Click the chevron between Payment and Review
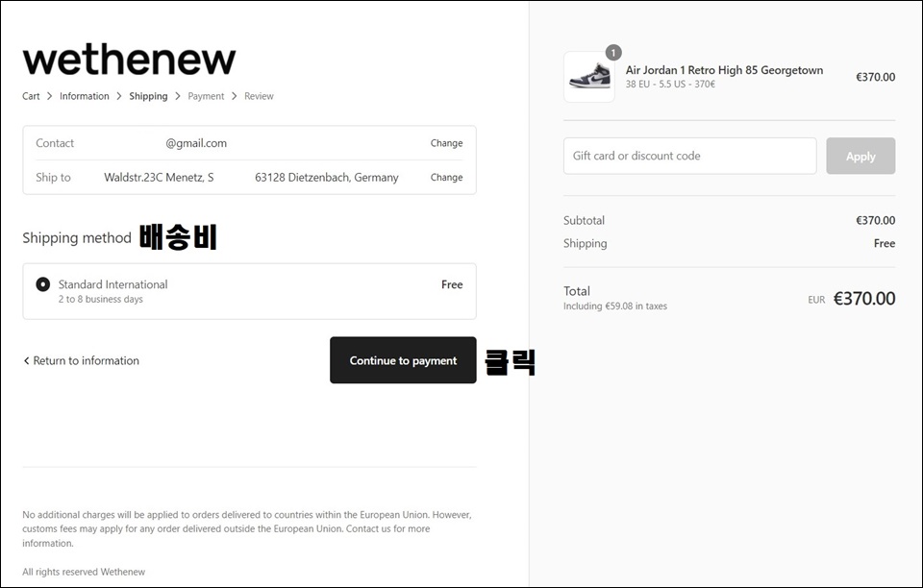The height and width of the screenshot is (588, 923). coord(235,96)
